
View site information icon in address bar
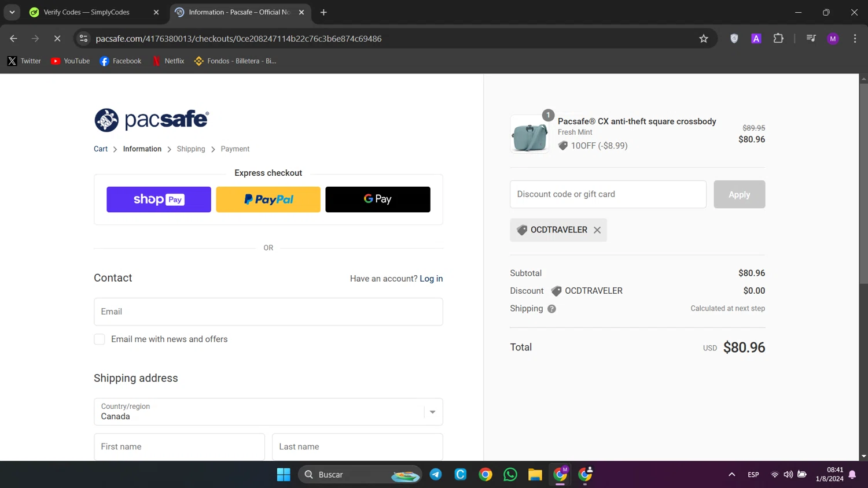tap(84, 39)
